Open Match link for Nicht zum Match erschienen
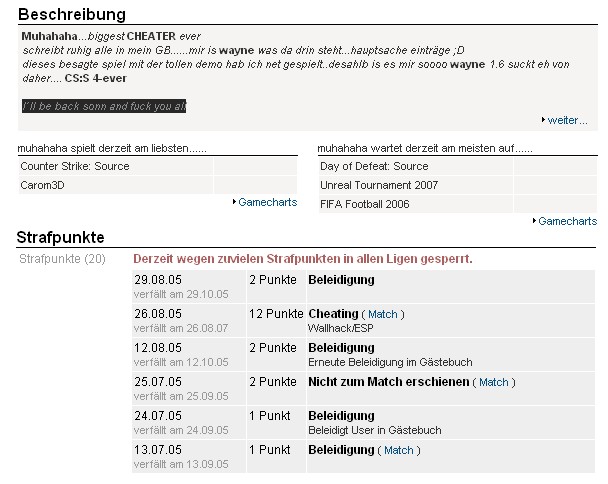608x484 pixels. 493,382
